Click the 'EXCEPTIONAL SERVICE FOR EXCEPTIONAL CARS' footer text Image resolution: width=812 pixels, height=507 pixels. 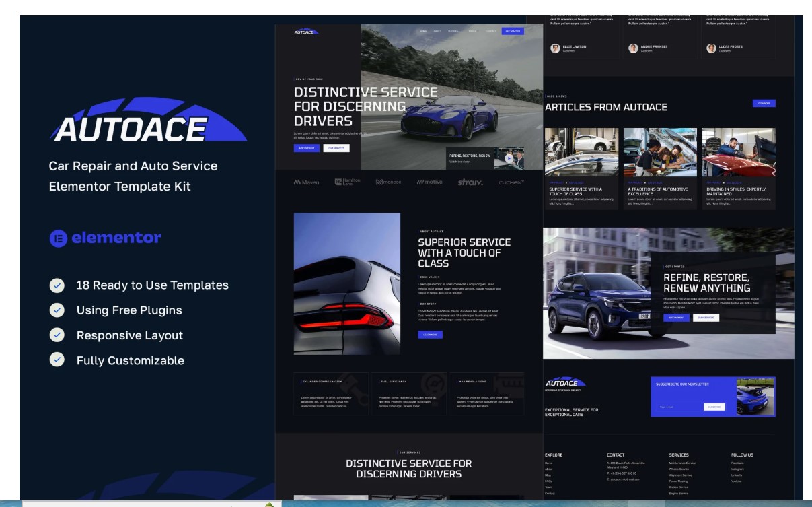[572, 412]
